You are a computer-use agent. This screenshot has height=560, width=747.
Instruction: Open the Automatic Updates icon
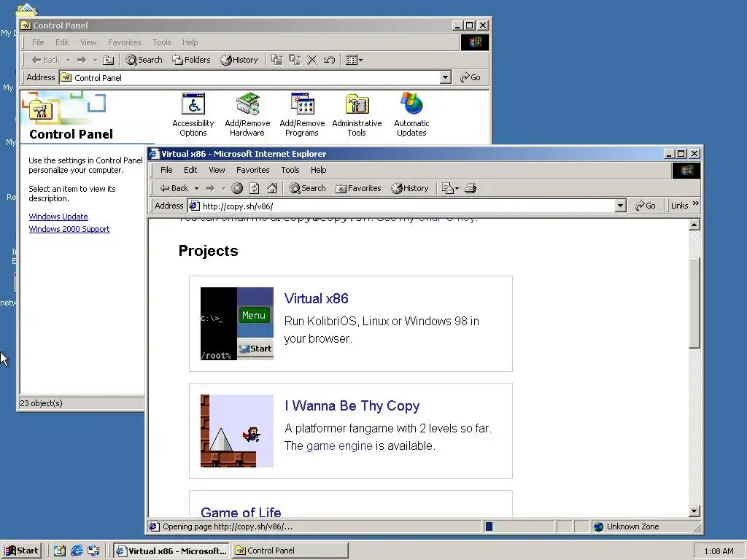[x=411, y=114]
